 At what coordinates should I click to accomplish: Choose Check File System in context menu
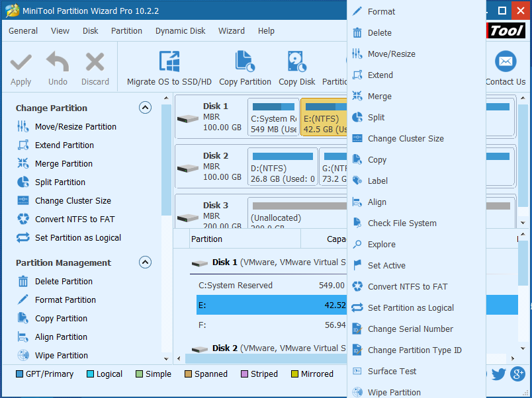(417, 223)
